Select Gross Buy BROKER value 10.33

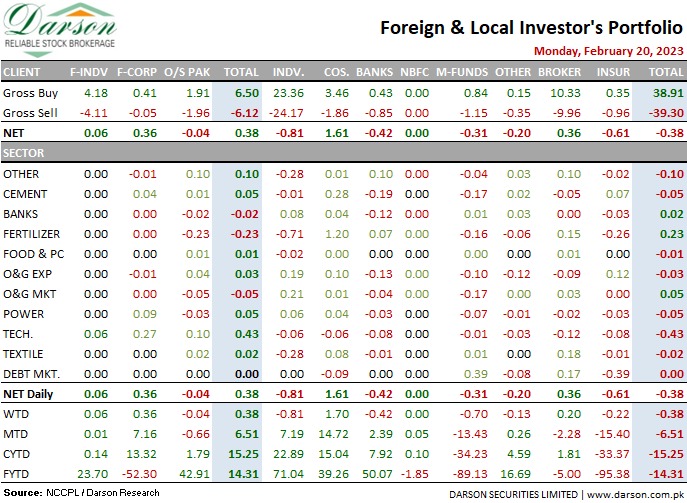click(x=566, y=93)
